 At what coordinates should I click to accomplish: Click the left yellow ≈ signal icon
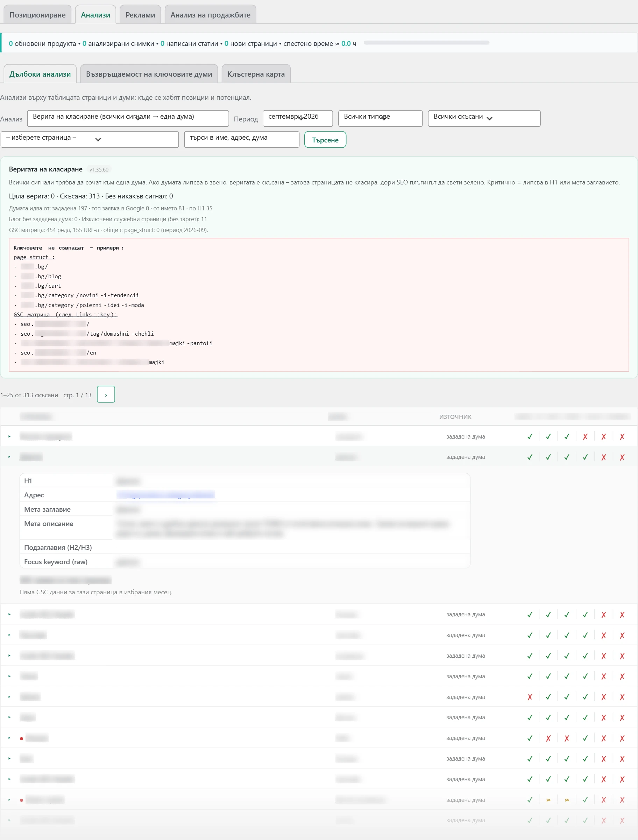[x=548, y=800]
